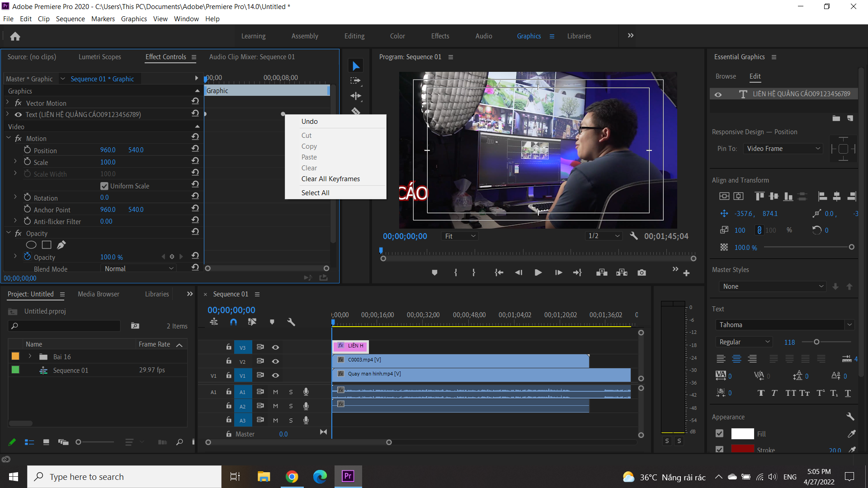Image resolution: width=868 pixels, height=488 pixels.
Task: Adjust the font size slider
Action: click(816, 342)
